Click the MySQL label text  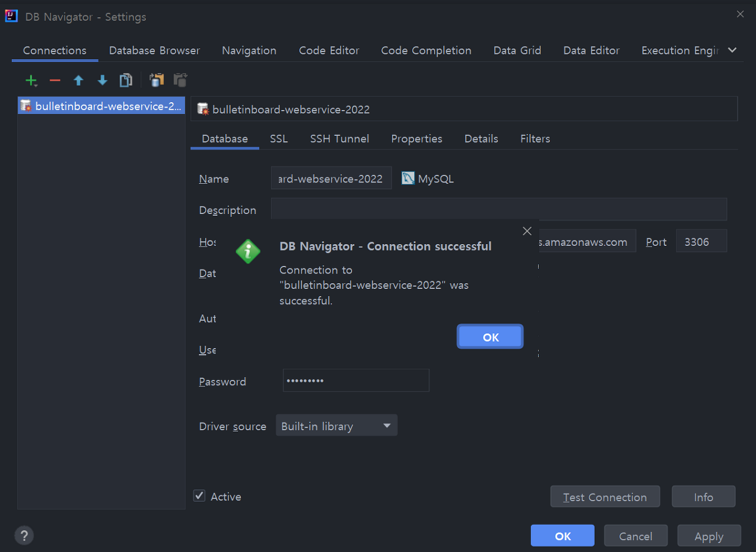436,178
